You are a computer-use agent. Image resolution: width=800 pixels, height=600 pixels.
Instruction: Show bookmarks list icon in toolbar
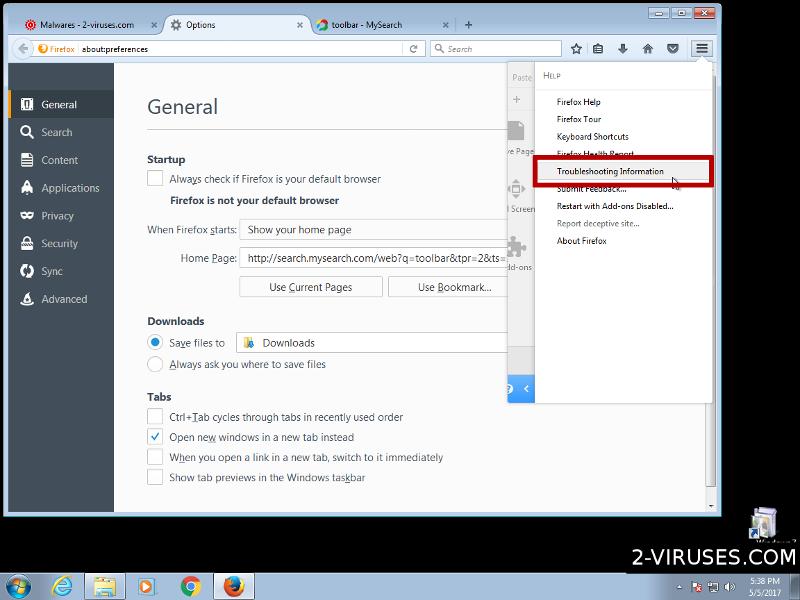598,48
